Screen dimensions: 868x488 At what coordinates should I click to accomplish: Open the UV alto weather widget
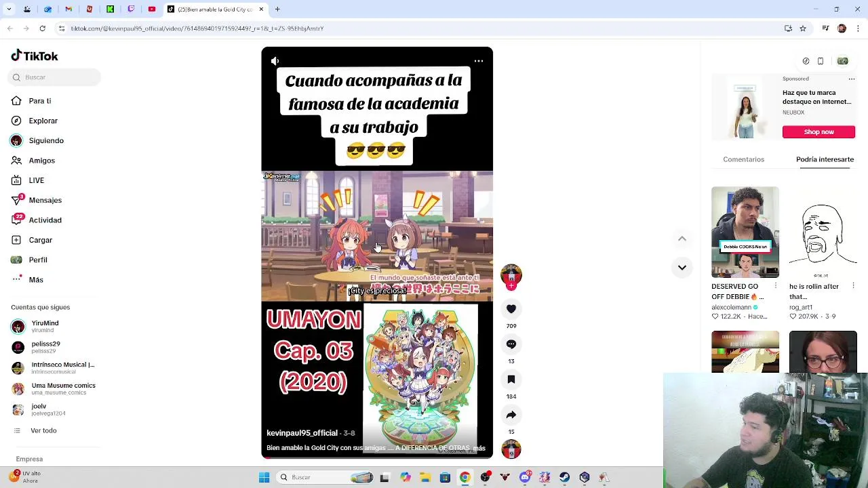tap(24, 477)
